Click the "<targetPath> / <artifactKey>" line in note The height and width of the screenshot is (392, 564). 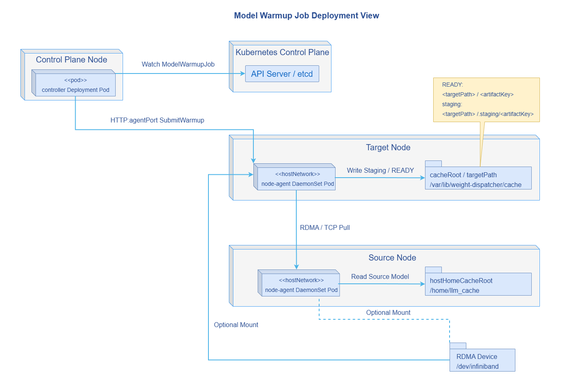478,94
